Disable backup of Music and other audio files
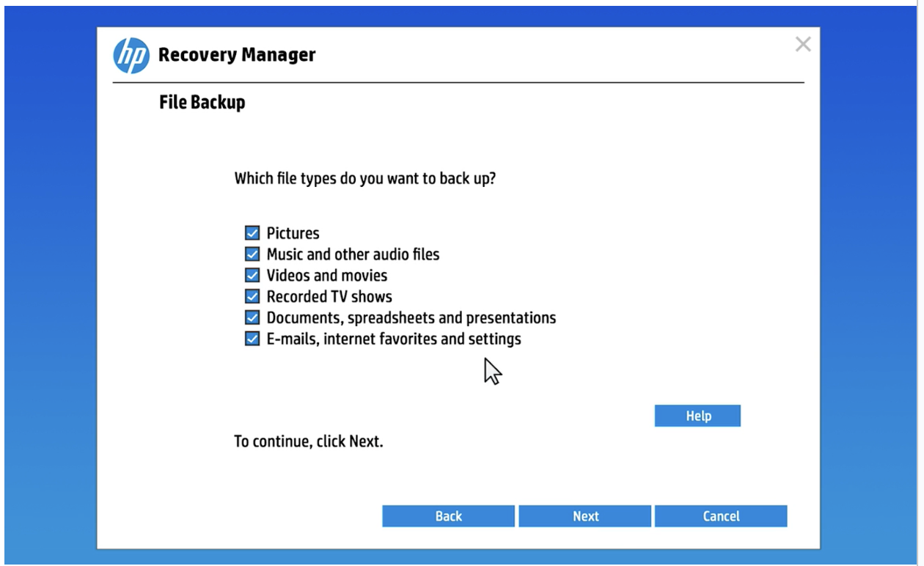The width and height of the screenshot is (924, 566). [252, 253]
